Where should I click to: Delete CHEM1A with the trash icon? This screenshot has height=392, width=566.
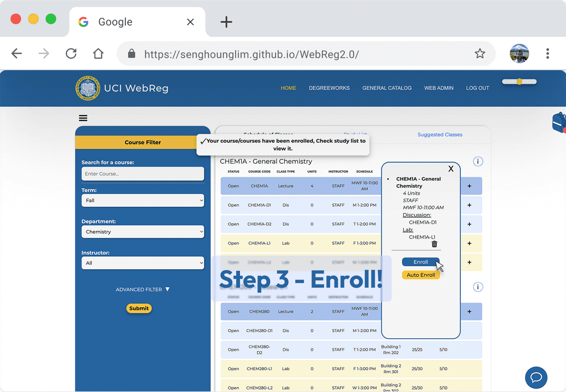coord(434,244)
